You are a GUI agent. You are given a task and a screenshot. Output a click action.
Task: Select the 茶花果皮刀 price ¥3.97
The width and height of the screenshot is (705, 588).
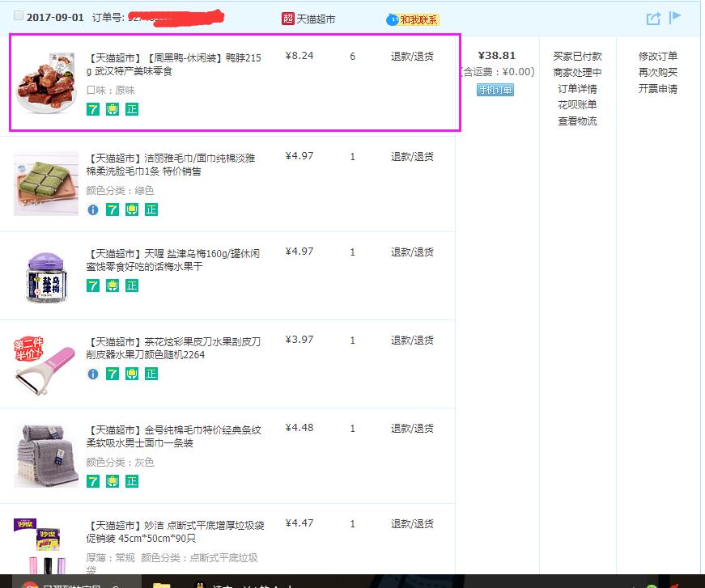pyautogui.click(x=299, y=339)
